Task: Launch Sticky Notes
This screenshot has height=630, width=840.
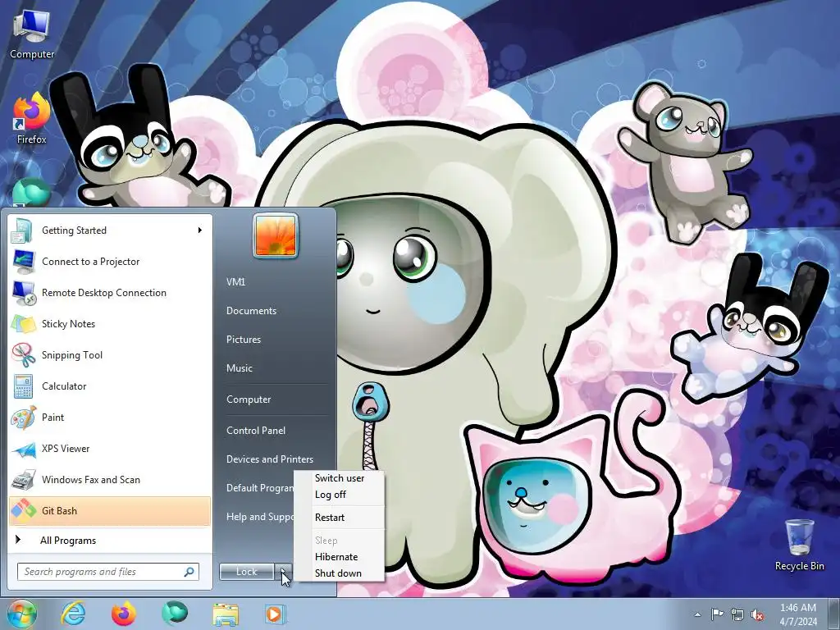Action: 110,323
